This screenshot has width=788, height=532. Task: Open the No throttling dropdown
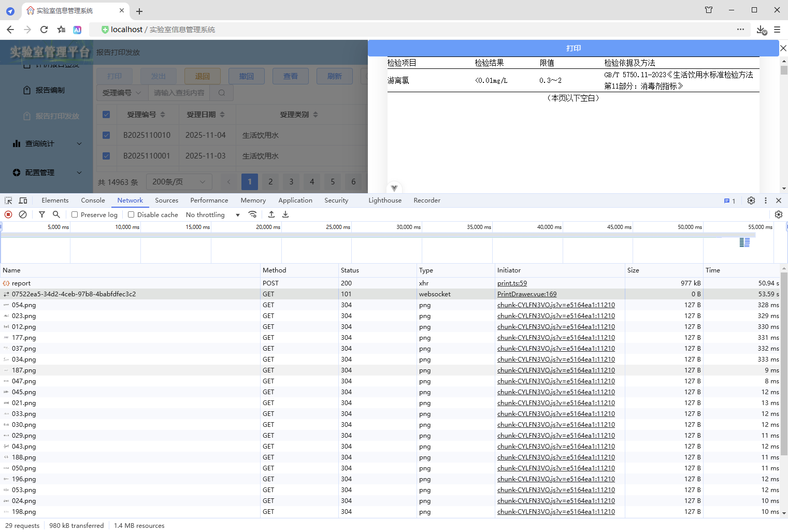coord(213,214)
